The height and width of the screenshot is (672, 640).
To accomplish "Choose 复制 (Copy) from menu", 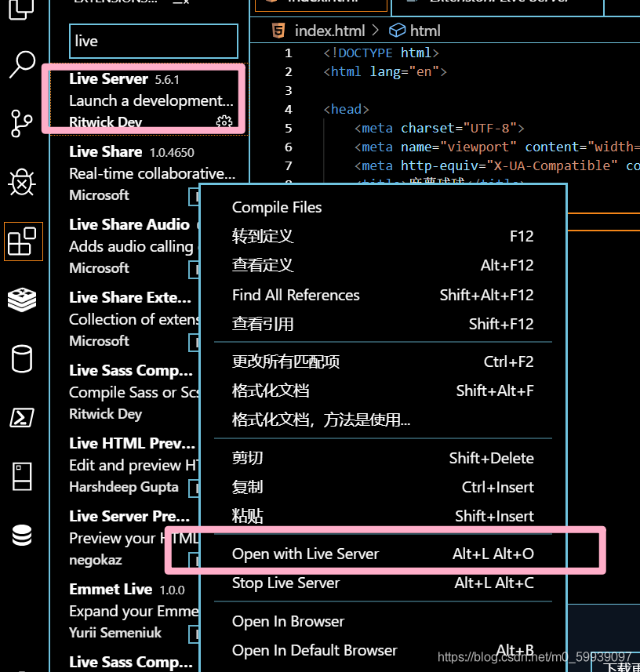I will coord(383,487).
